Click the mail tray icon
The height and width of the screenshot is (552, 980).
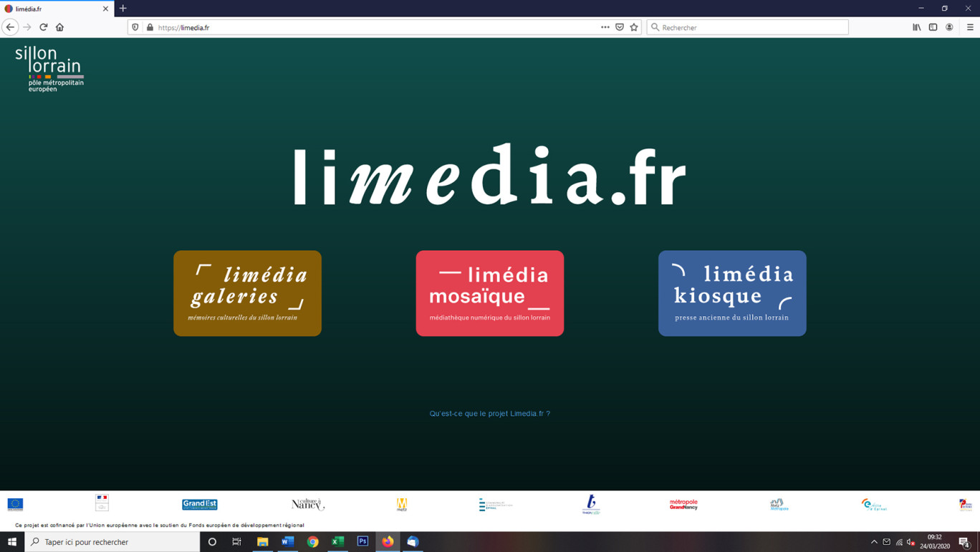click(887, 542)
